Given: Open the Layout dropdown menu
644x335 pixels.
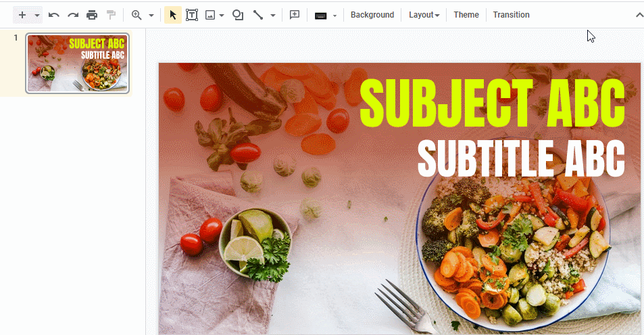Looking at the screenshot, I should (424, 15).
